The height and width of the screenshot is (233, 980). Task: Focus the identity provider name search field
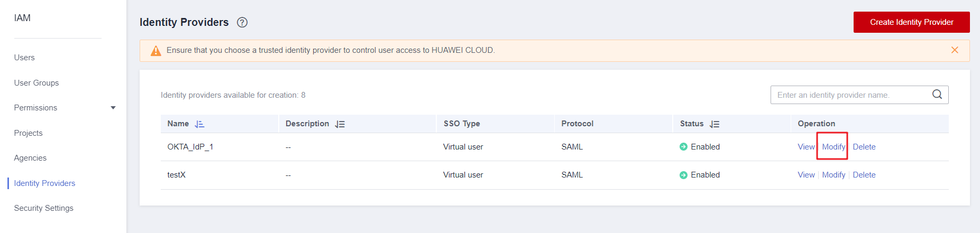(849, 95)
